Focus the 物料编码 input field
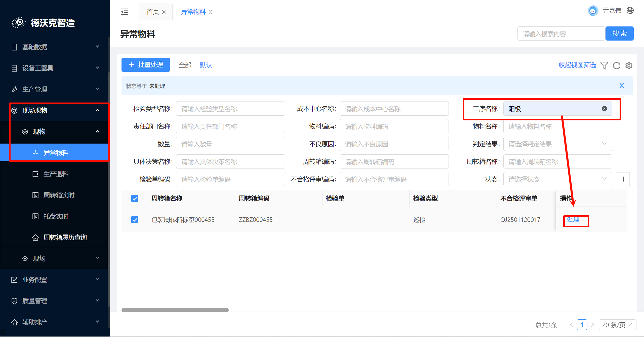 click(x=394, y=126)
